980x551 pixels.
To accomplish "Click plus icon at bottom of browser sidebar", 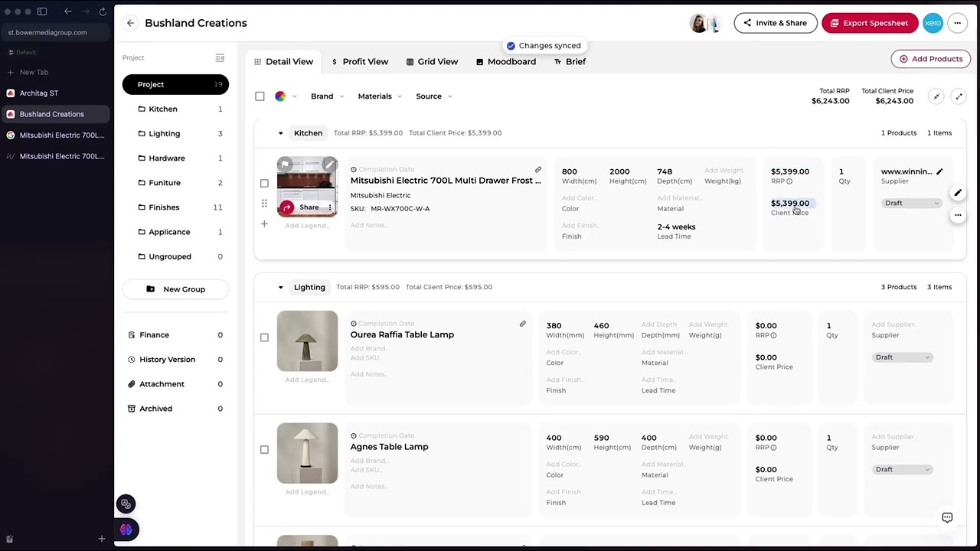I will (x=101, y=540).
